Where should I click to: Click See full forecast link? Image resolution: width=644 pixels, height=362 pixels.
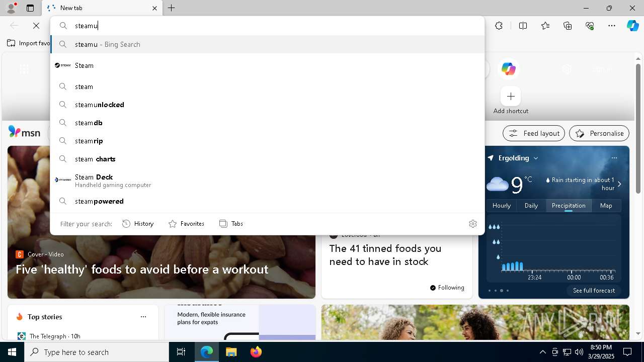(594, 291)
